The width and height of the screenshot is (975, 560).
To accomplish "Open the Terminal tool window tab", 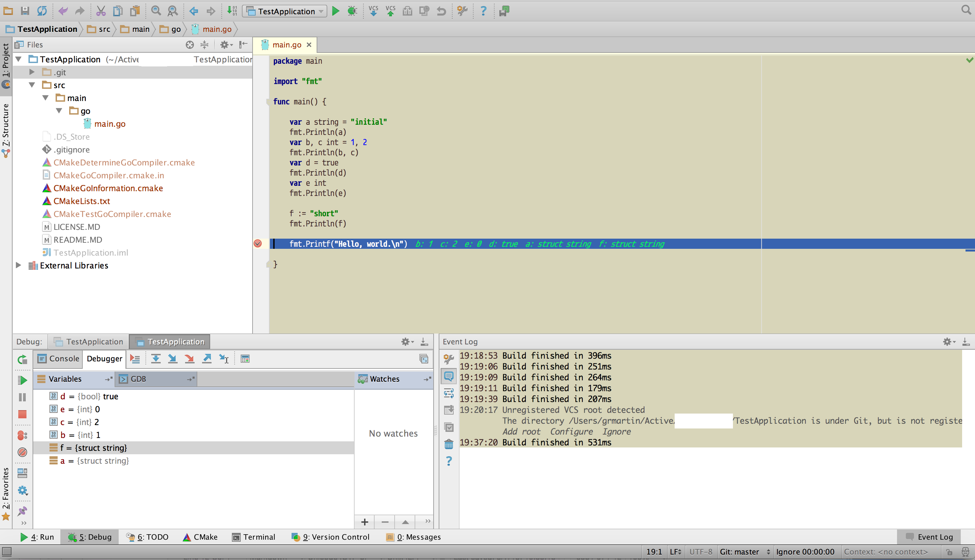I will tap(254, 537).
